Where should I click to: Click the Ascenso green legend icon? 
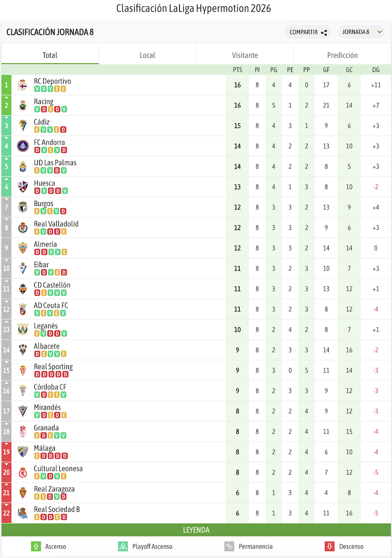36,546
